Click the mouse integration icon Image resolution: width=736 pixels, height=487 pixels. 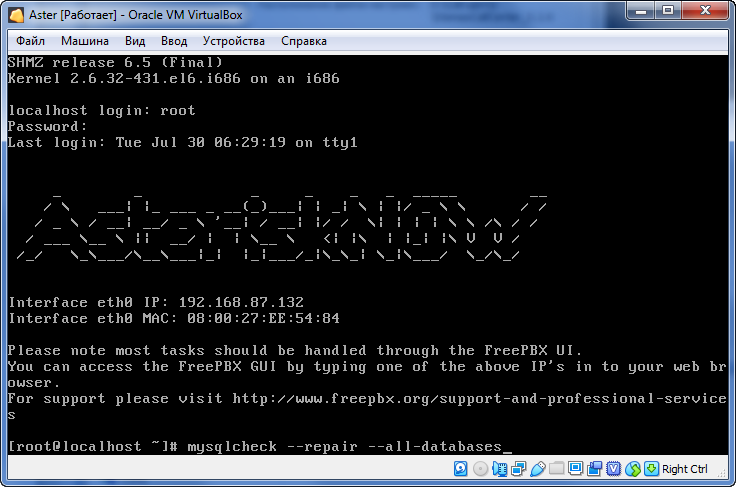tap(633, 469)
